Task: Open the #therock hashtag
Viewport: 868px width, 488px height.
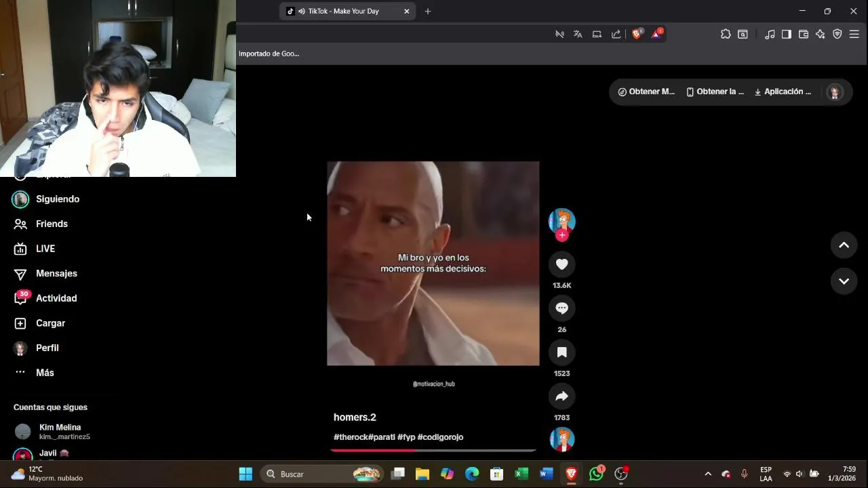Action: pos(351,437)
